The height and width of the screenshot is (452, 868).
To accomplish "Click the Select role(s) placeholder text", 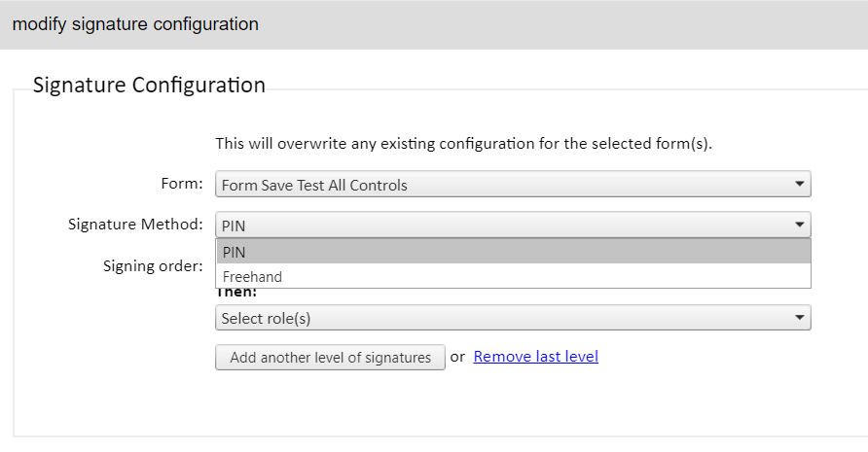I will click(x=266, y=318).
